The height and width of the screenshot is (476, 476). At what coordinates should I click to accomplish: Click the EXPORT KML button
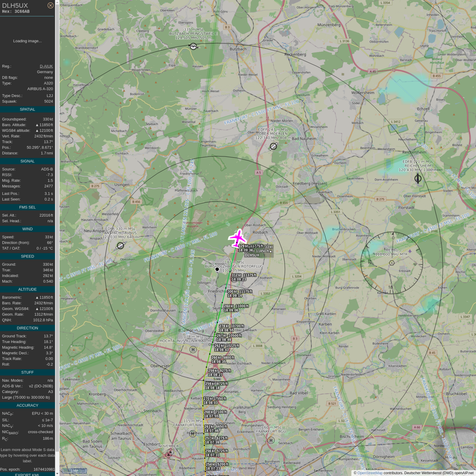27,474
